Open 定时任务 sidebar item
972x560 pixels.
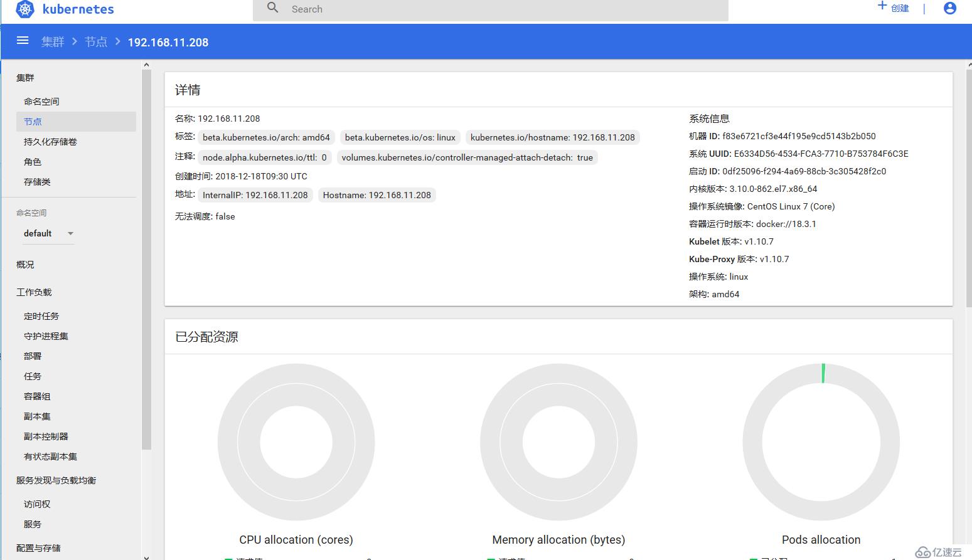coord(41,316)
